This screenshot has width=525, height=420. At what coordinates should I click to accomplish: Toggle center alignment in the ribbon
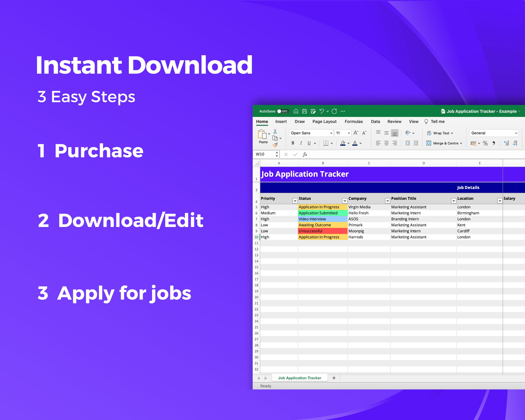point(386,143)
